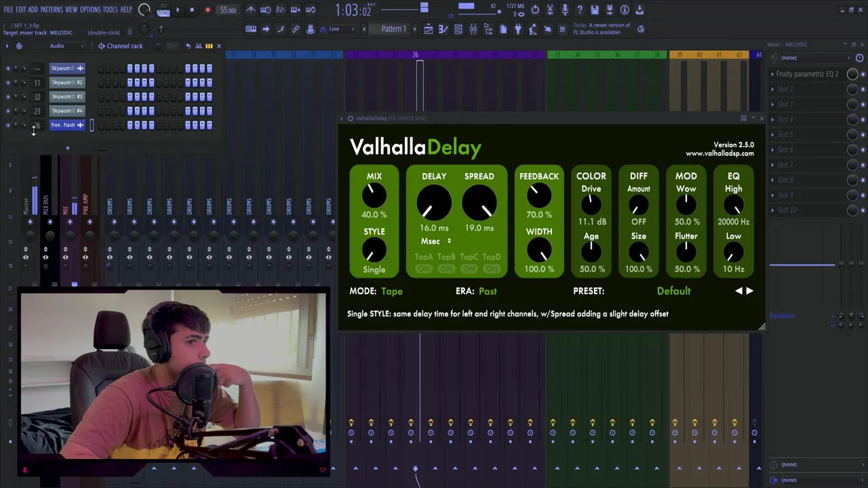The width and height of the screenshot is (868, 488).
Task: Open the VIEW menu
Action: (71, 9)
